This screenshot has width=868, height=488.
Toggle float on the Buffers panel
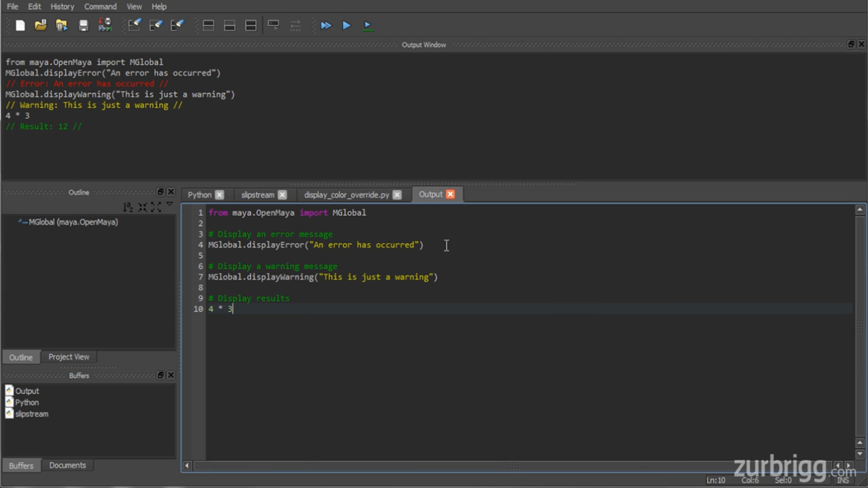coord(161,375)
